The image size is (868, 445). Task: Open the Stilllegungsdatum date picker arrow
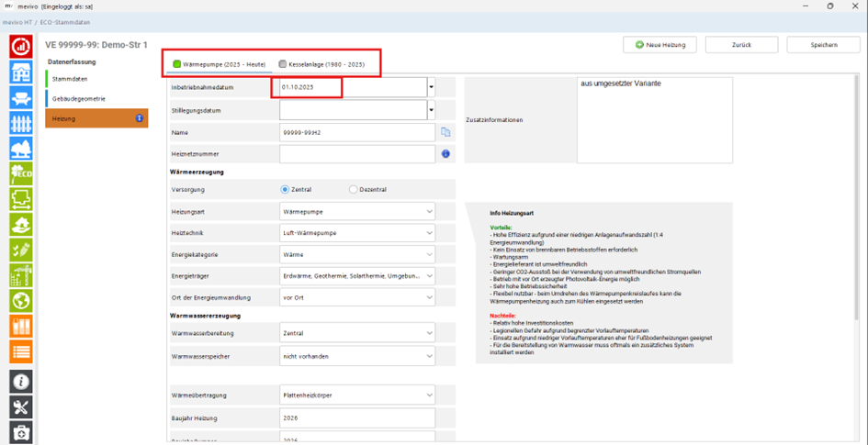431,110
